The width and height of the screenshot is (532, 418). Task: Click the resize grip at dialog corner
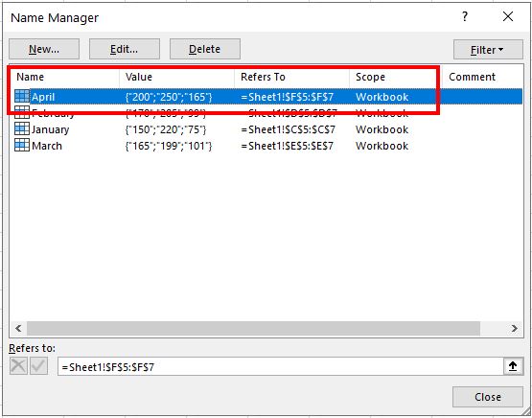[526, 411]
